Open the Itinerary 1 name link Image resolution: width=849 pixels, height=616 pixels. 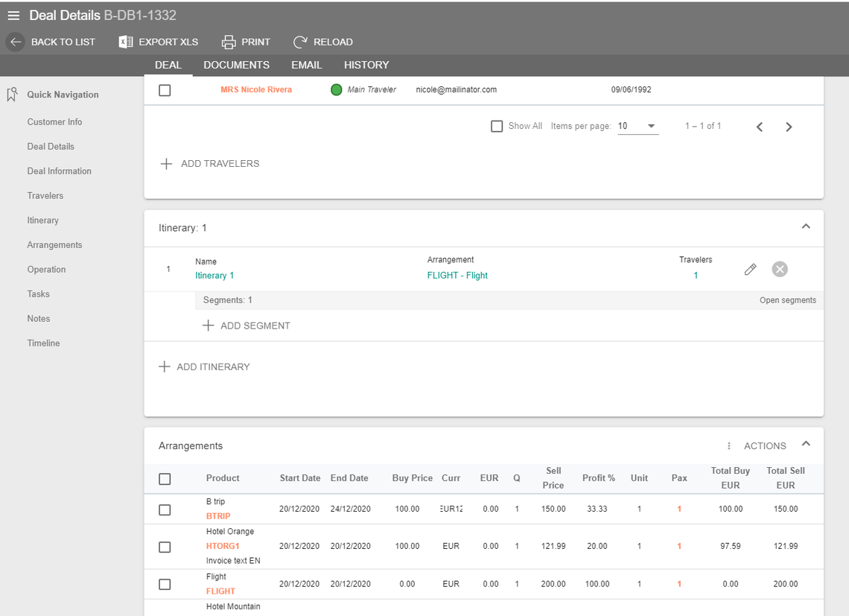point(214,275)
